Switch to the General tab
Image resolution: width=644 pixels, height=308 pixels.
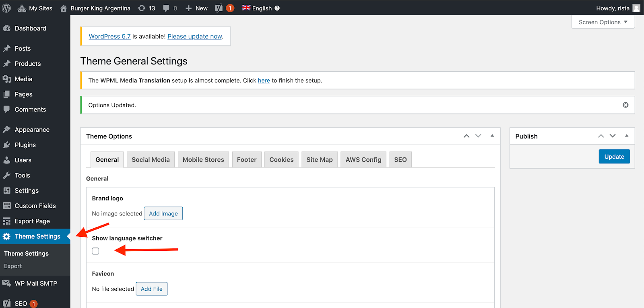(x=107, y=159)
